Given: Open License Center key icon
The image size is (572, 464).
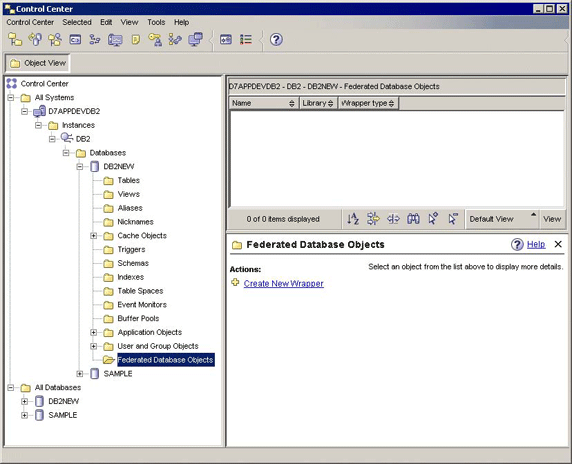Looking at the screenshot, I should 155,39.
